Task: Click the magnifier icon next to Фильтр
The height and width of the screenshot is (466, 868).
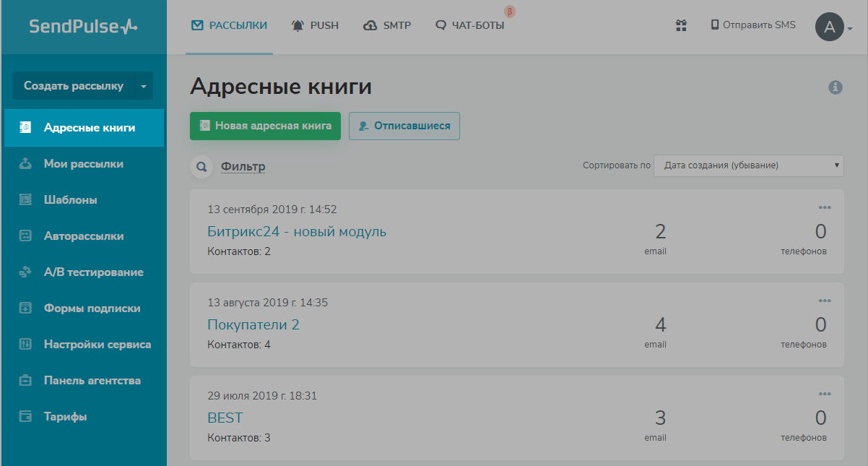Action: click(x=201, y=167)
